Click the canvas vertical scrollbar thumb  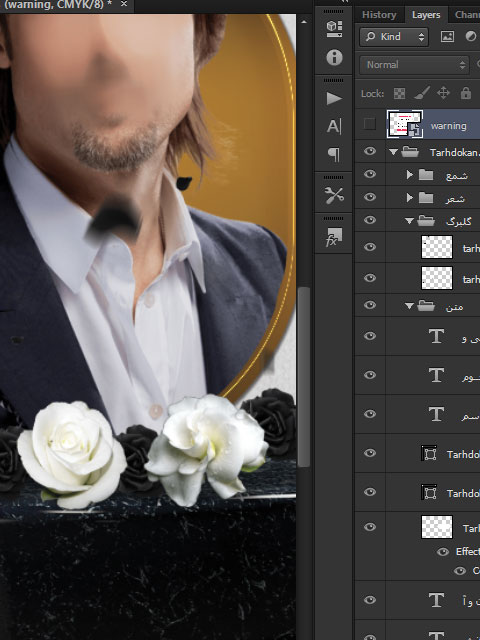(x=303, y=376)
